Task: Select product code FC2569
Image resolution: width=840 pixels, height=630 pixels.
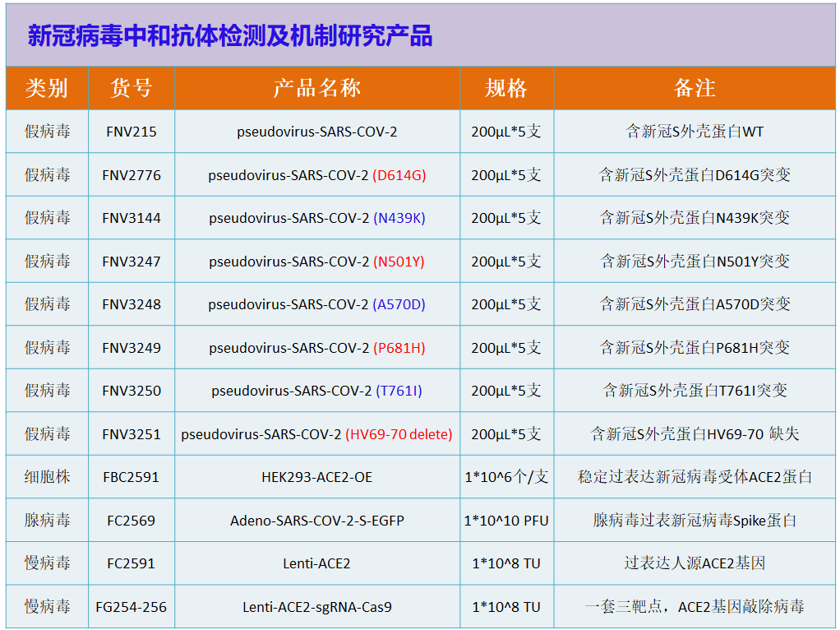Action: click(x=132, y=520)
